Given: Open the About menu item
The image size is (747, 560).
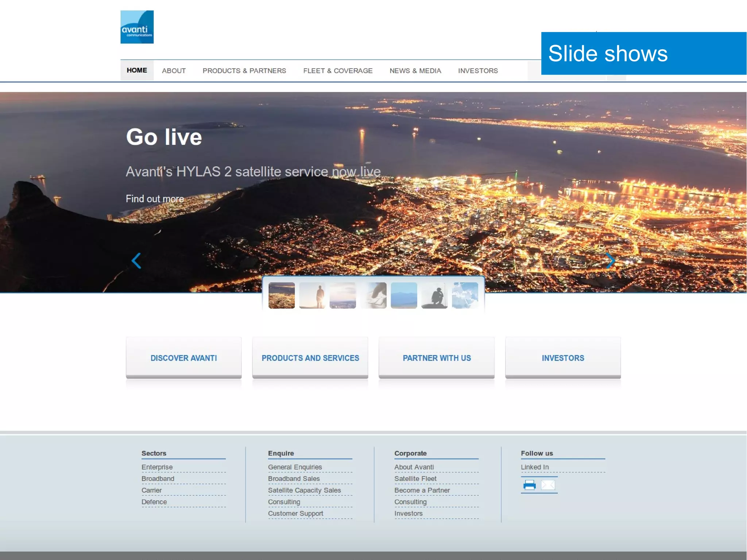Looking at the screenshot, I should point(174,71).
